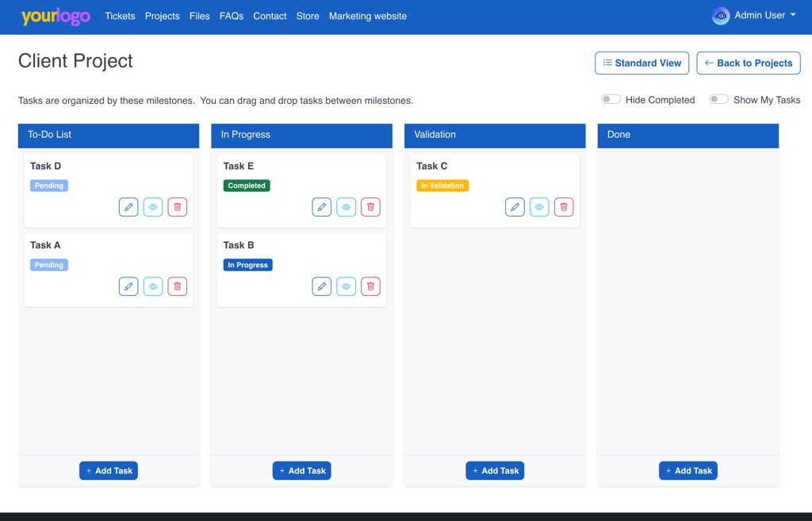Screen dimensions: 812x521
Task: Click the yourlogo brand logo
Action: (56, 17)
